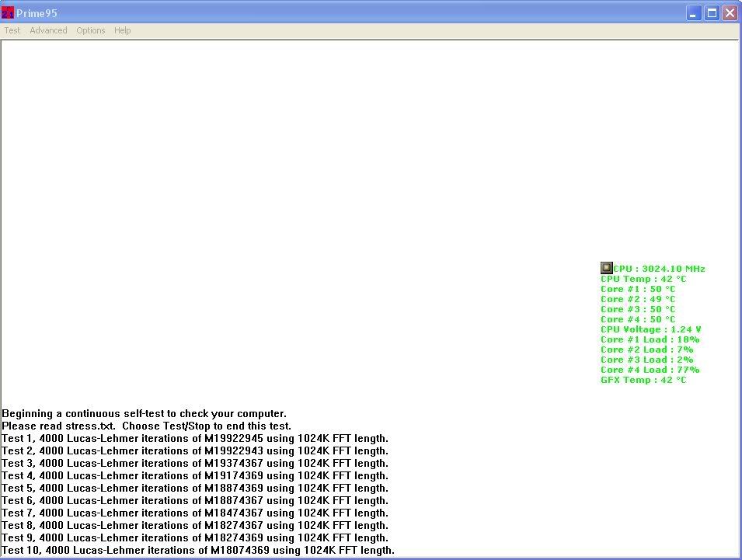Click the Test 1 line with M19922945
The image size is (742, 560).
point(195,438)
